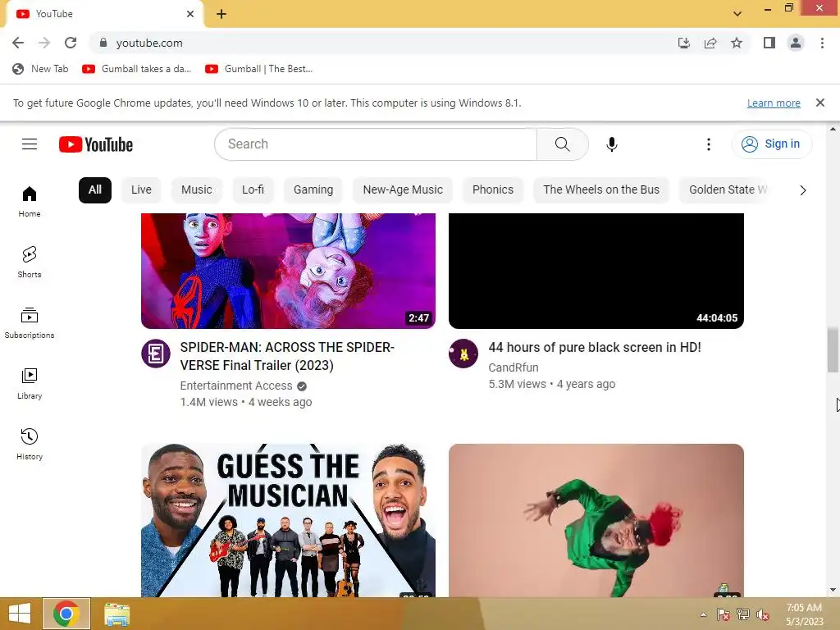
Task: Open the tab search dropdown chevron
Action: tap(737, 14)
